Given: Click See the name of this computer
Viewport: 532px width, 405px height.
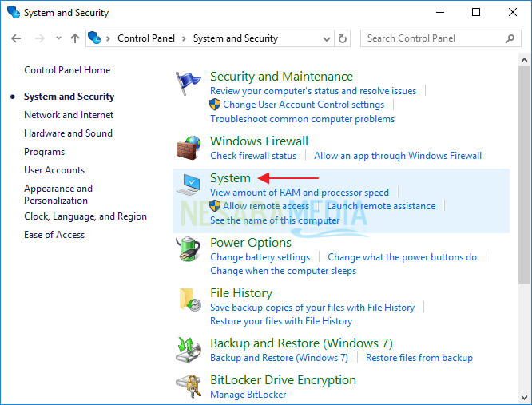Looking at the screenshot, I should pos(275,220).
